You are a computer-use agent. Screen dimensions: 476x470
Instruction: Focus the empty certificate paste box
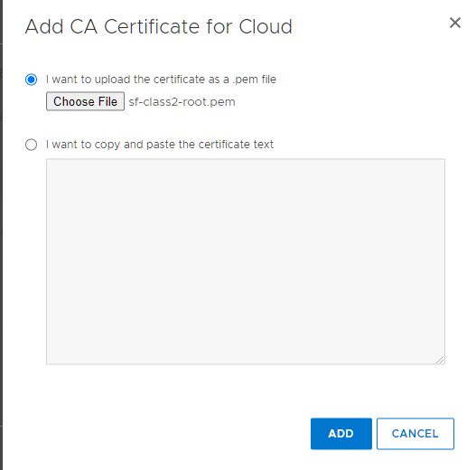pyautogui.click(x=246, y=261)
